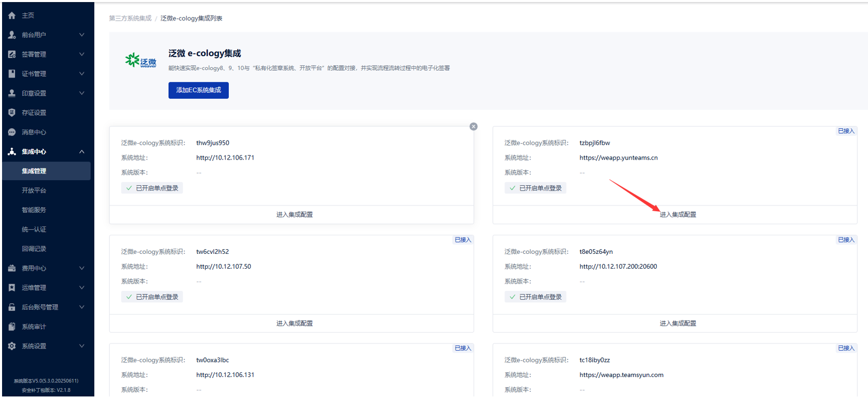Viewport: 868px width, 398px height.
Task: Close the thw9jus950 card using its X icon
Action: click(x=474, y=127)
